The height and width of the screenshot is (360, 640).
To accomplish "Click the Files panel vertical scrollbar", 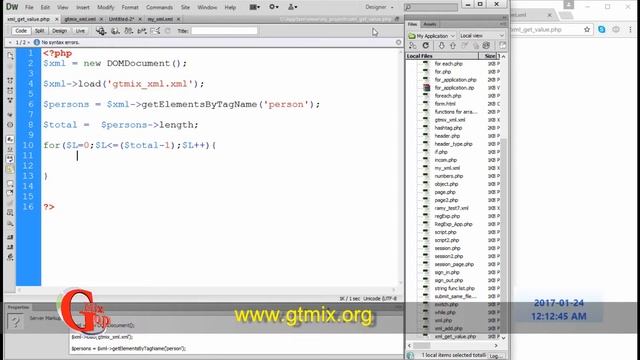I will [503, 197].
